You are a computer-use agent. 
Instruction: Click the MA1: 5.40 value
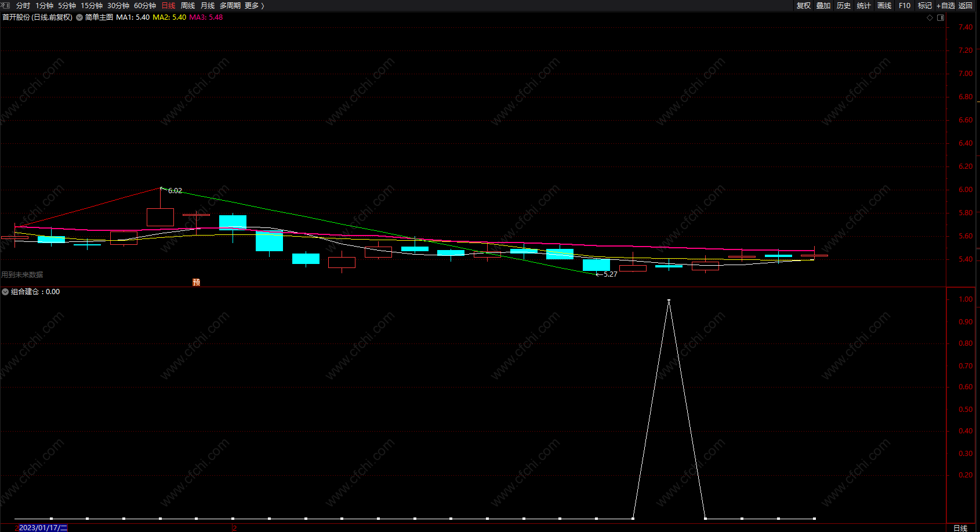(x=133, y=17)
